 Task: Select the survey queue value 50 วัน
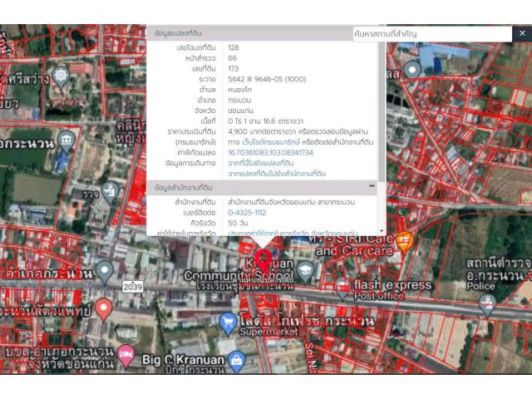coord(238,223)
